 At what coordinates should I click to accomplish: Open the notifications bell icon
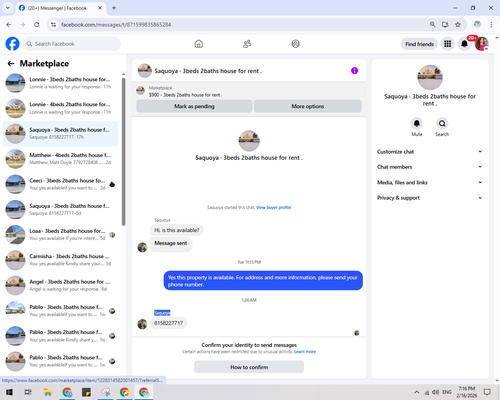[464, 44]
